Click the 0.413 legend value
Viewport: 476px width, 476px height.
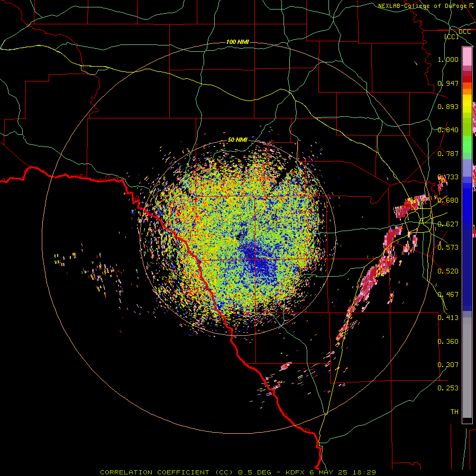click(x=448, y=318)
